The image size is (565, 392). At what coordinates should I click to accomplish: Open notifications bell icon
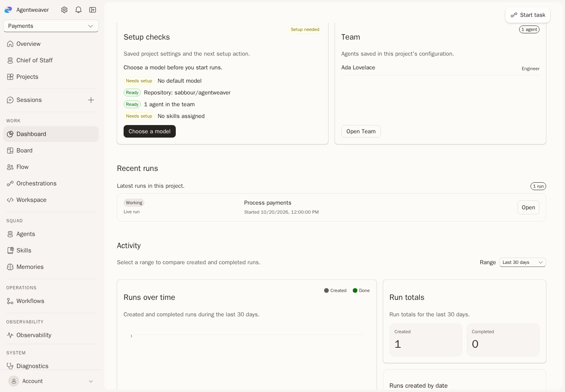coord(78,10)
